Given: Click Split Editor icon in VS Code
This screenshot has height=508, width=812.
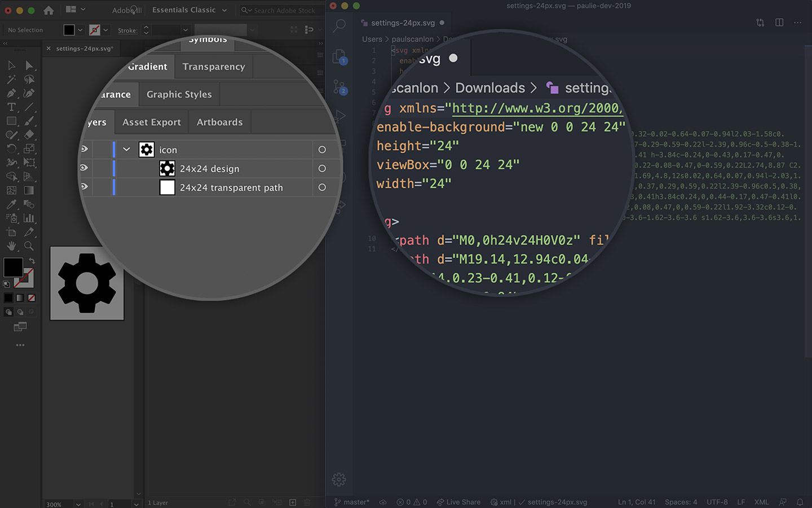Looking at the screenshot, I should pos(779,23).
